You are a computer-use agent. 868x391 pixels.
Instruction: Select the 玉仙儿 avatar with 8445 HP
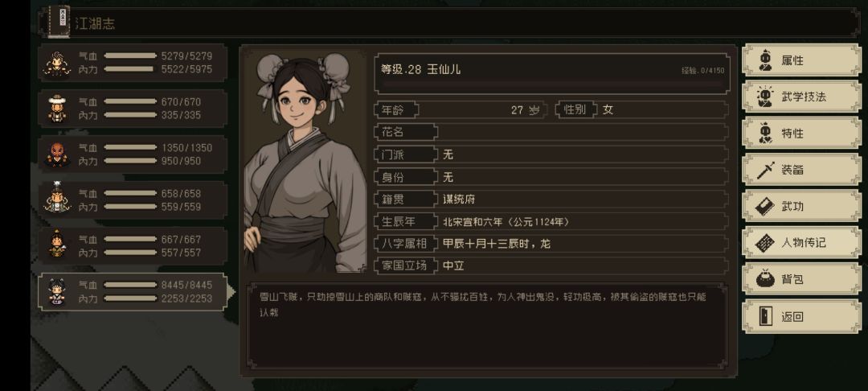tap(57, 291)
